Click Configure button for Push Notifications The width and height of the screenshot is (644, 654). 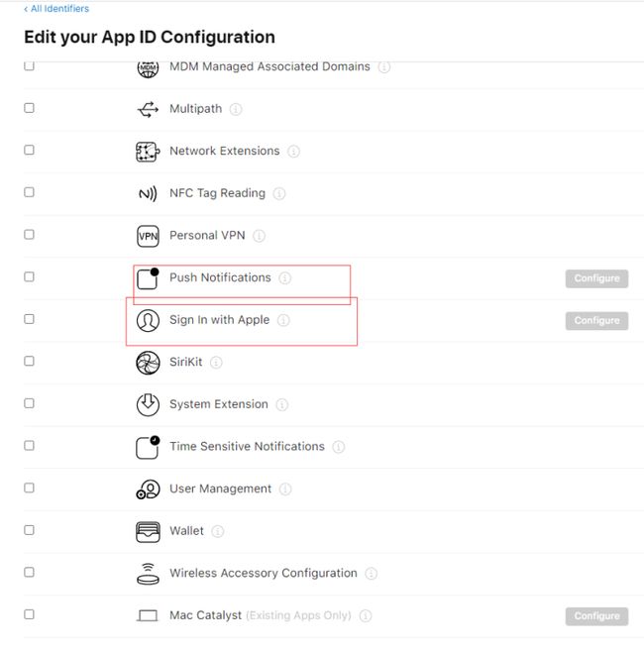point(596,278)
